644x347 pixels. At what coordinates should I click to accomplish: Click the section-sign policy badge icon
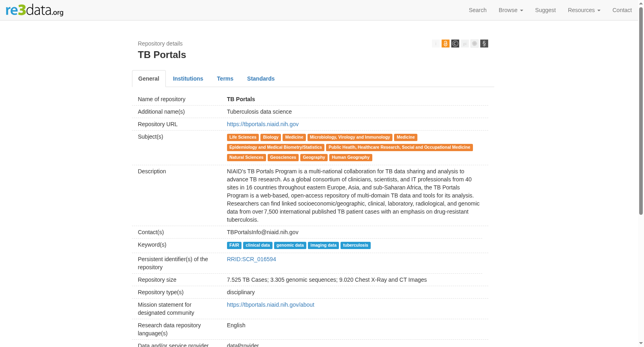click(484, 44)
